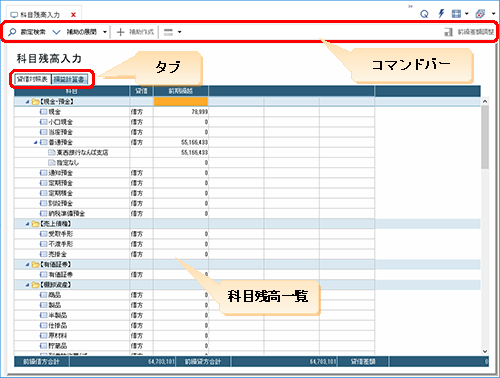Close the 科目残高入力 document tab

[73, 15]
